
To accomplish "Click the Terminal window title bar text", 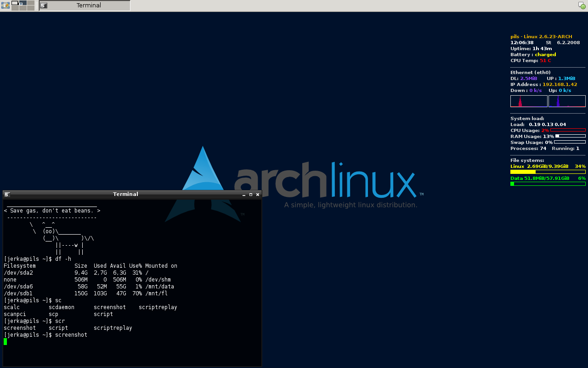I will coord(125,194).
